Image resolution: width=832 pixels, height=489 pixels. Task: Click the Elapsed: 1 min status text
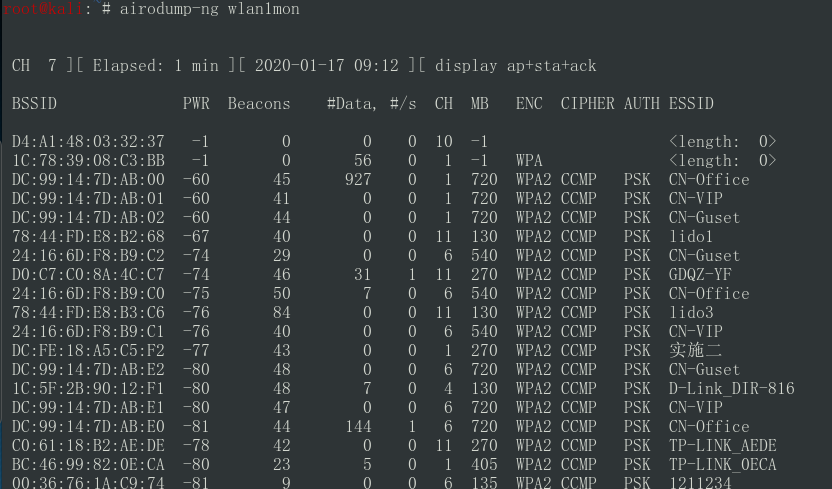click(155, 66)
